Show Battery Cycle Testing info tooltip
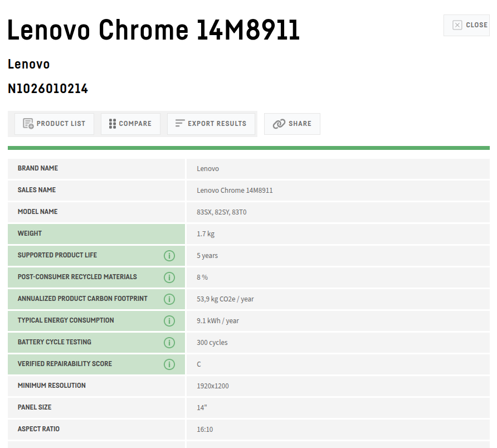The image size is (497, 448). [169, 343]
